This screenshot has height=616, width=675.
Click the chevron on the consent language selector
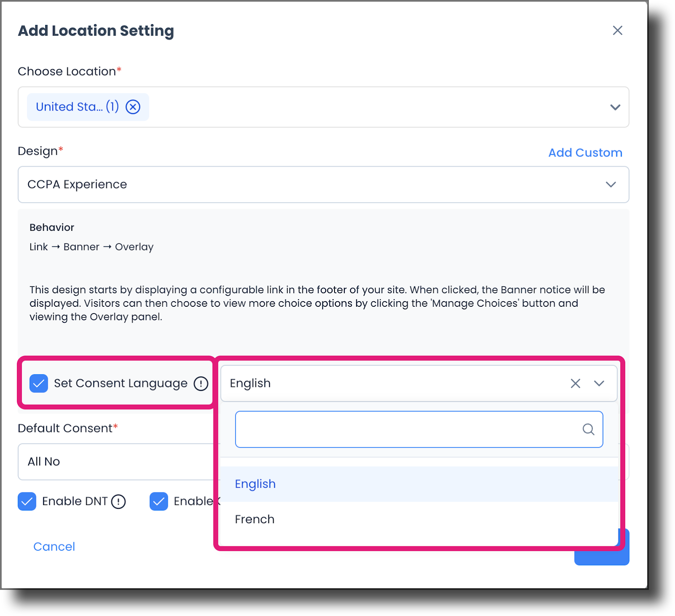pyautogui.click(x=599, y=384)
